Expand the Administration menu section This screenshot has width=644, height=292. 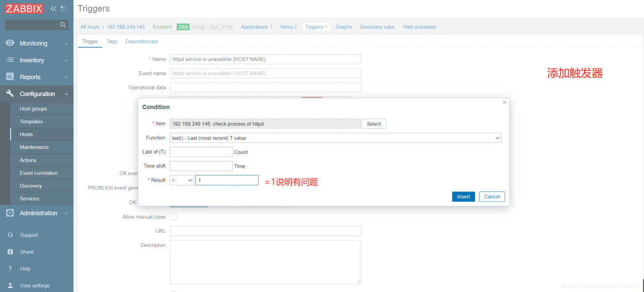click(x=66, y=214)
